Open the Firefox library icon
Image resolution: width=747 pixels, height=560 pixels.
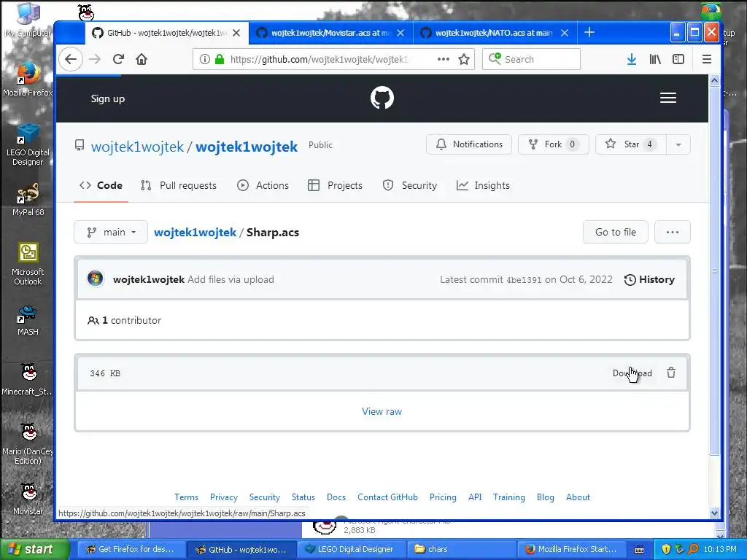[x=655, y=59]
